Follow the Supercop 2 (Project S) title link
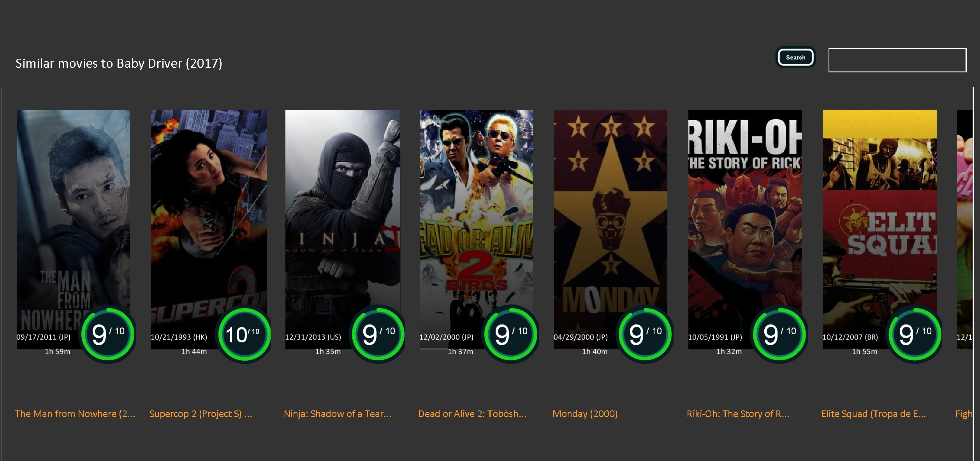This screenshot has width=980, height=461. tap(201, 414)
